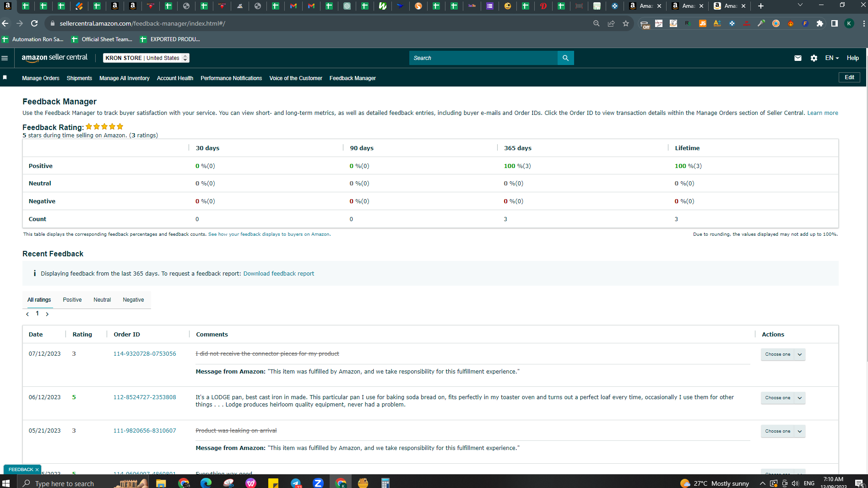This screenshot has width=868, height=488.
Task: Expand the EN language dropdown
Action: point(832,58)
